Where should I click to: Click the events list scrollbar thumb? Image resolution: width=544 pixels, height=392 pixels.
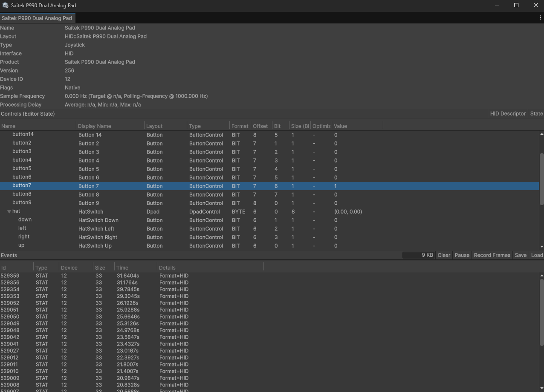(541, 313)
